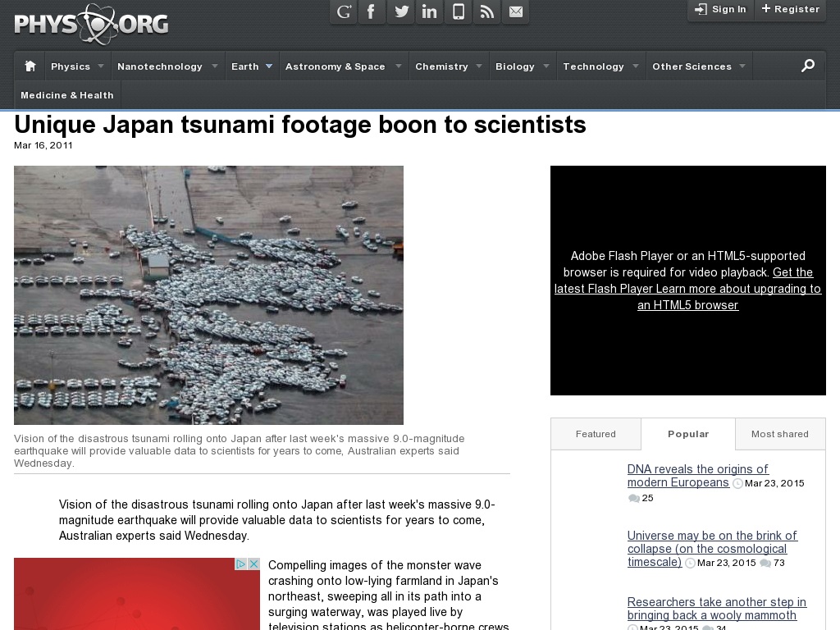This screenshot has width=840, height=630.
Task: Expand the Physics dropdown arrow
Action: pyautogui.click(x=101, y=66)
